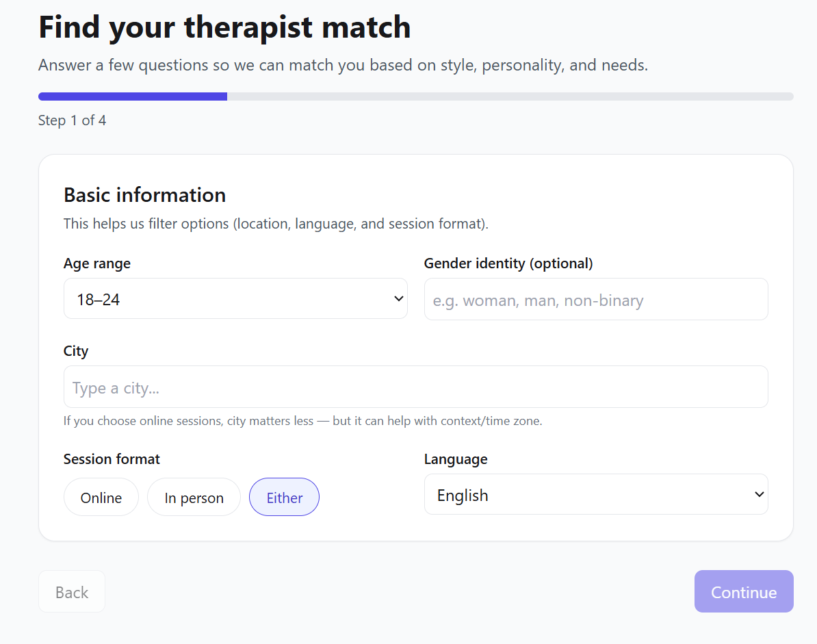Choose the In person session option
This screenshot has height=644, width=817.
pyautogui.click(x=194, y=498)
